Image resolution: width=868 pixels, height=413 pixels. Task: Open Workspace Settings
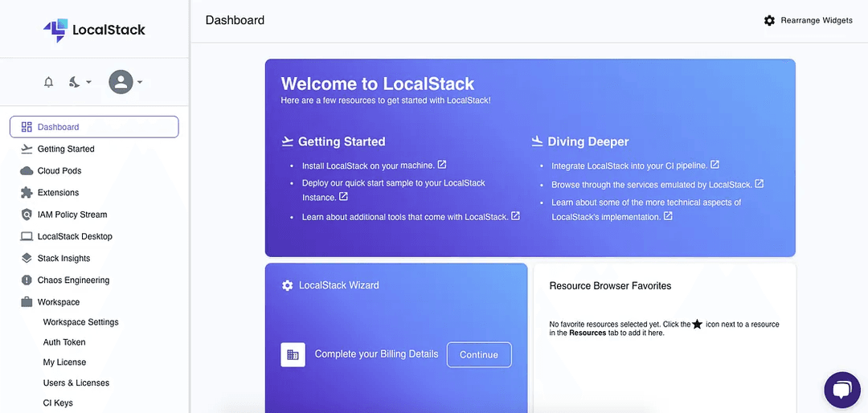pos(81,322)
